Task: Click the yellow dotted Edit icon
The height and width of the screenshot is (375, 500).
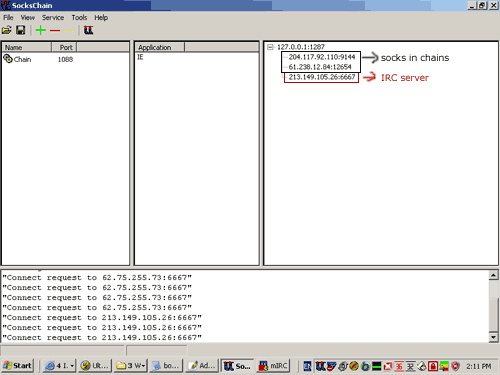Action: click(69, 31)
